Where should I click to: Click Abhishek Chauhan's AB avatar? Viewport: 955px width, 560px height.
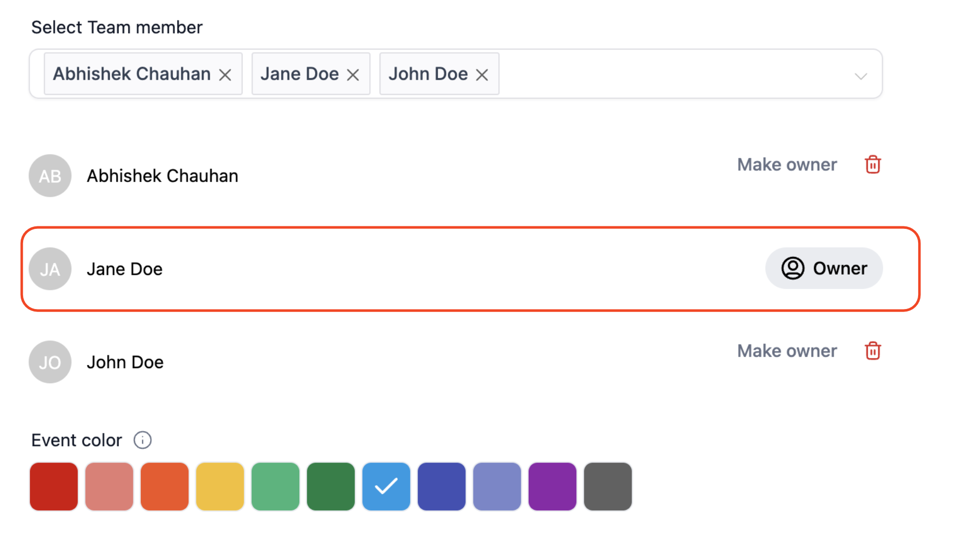pyautogui.click(x=50, y=176)
